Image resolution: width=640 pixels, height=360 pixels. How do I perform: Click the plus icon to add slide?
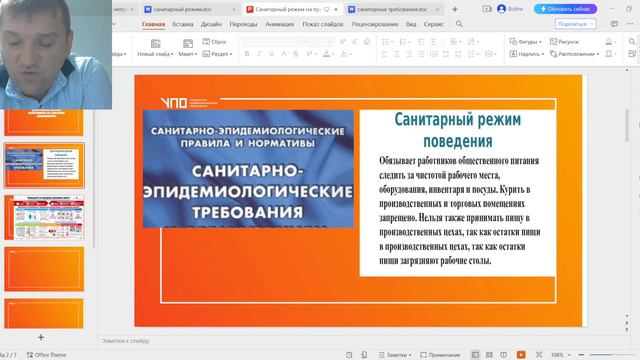(41, 337)
